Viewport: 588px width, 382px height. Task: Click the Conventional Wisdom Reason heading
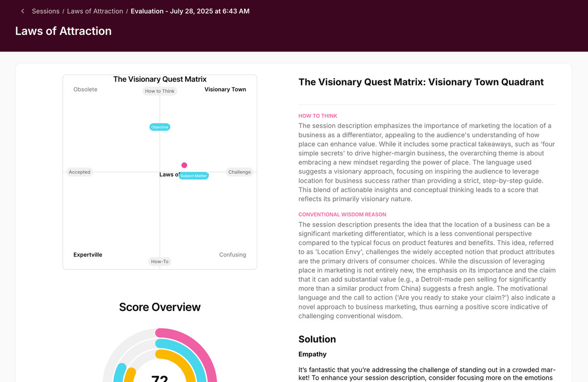[342, 214]
